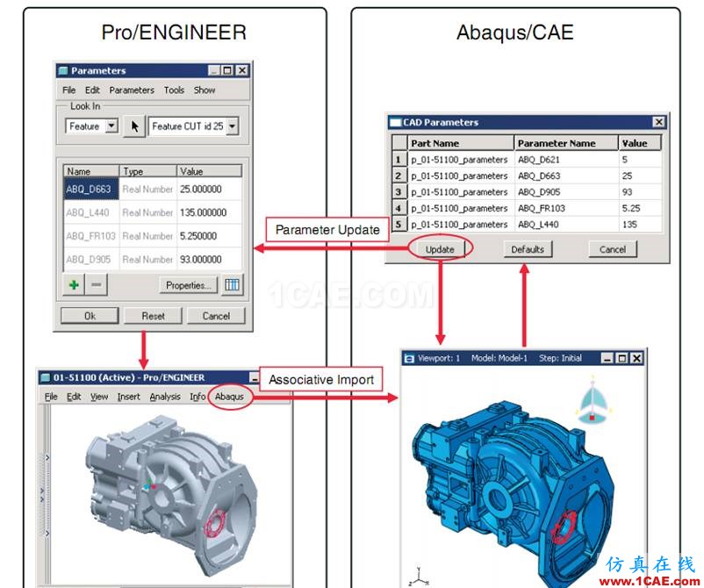
Task: Open View menu in Pro/ENGINEER
Action: (x=99, y=397)
